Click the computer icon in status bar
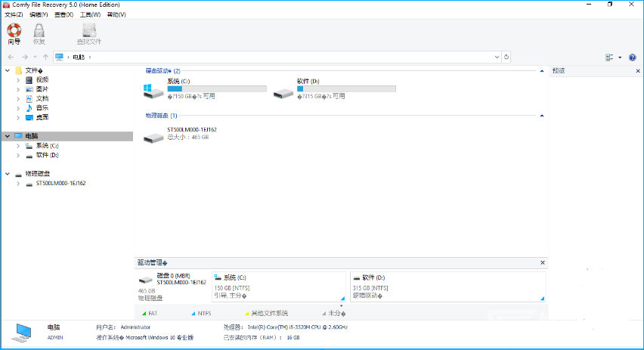 [21, 333]
